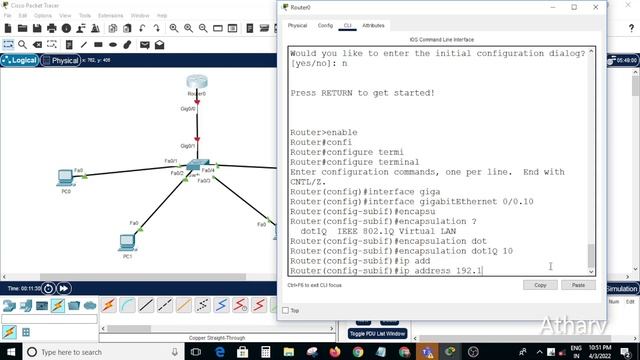Copy the CLI text with Copy button
Viewport: 640px width, 360px height.
click(540, 285)
